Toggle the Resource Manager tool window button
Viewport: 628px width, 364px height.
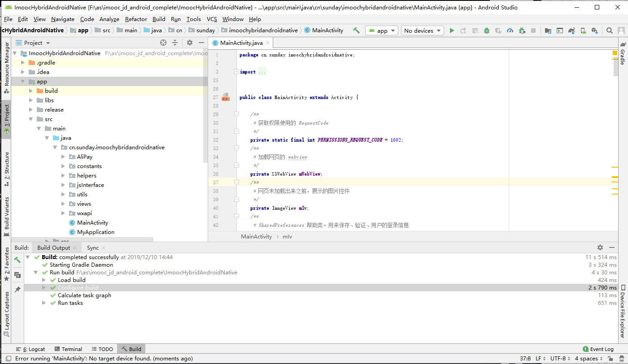tap(6, 68)
